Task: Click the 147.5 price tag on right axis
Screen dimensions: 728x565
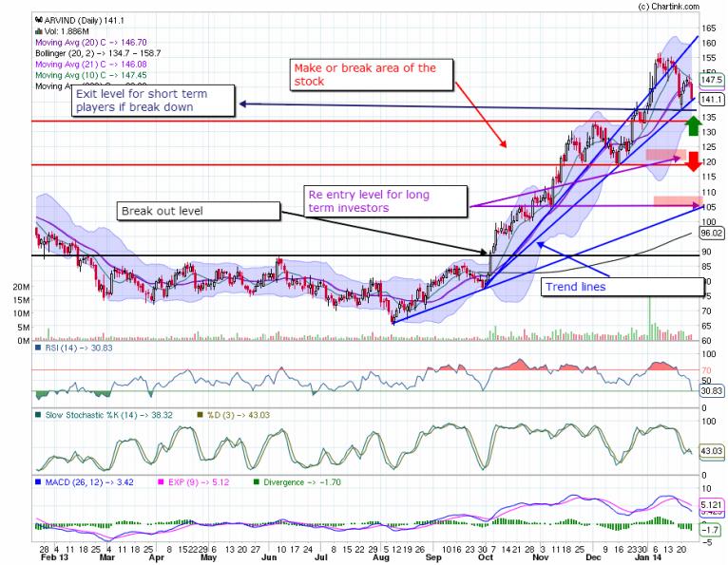Action: (712, 80)
